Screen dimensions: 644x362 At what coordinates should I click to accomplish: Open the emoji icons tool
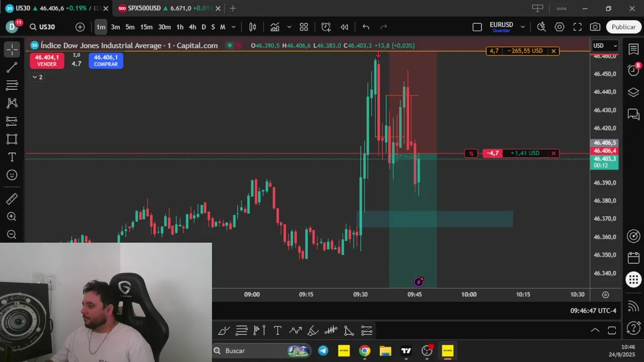pyautogui.click(x=12, y=175)
